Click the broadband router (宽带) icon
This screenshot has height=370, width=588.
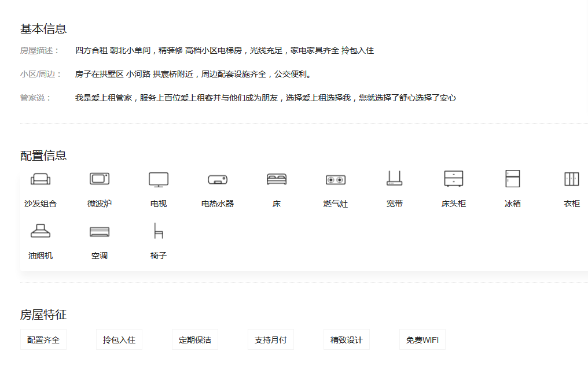[395, 179]
